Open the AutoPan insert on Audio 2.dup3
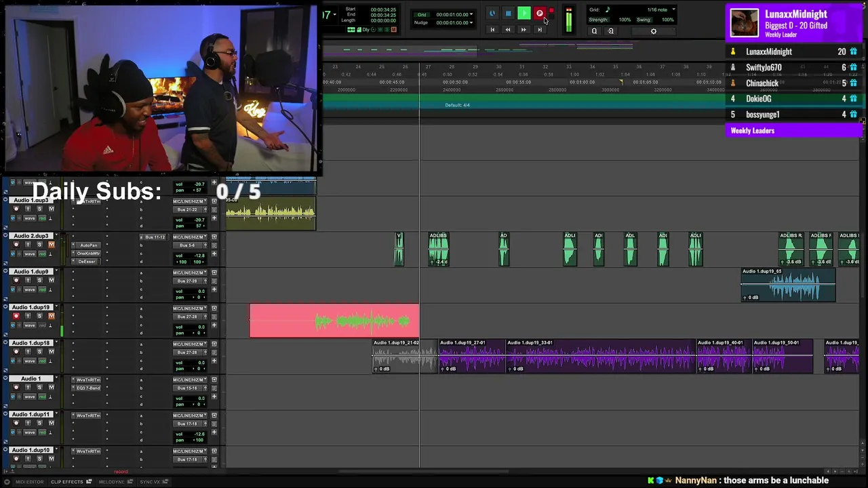 (x=88, y=245)
